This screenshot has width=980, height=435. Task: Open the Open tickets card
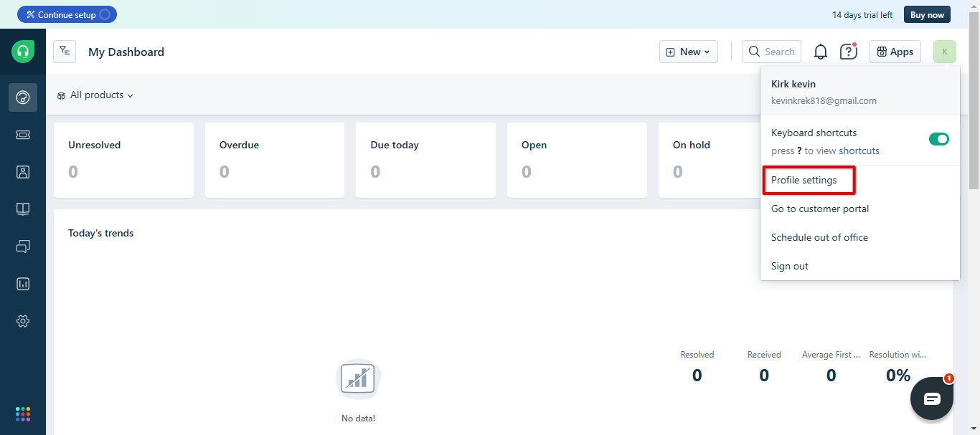pos(578,160)
